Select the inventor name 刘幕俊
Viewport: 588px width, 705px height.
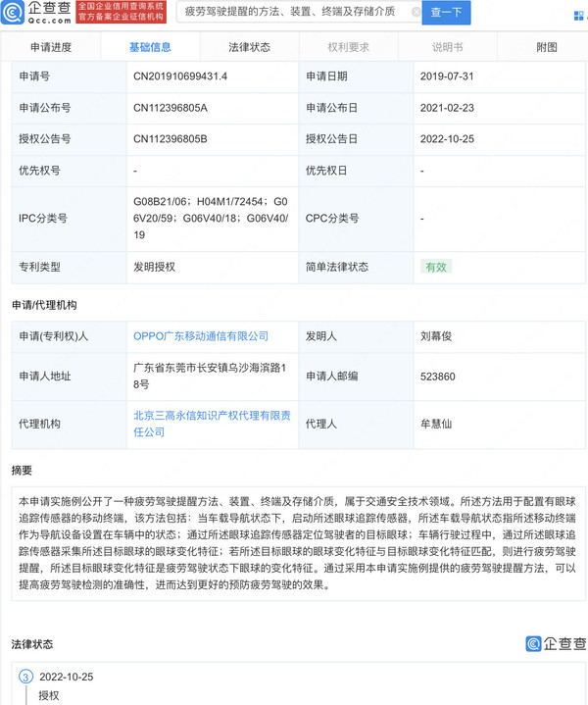point(436,336)
